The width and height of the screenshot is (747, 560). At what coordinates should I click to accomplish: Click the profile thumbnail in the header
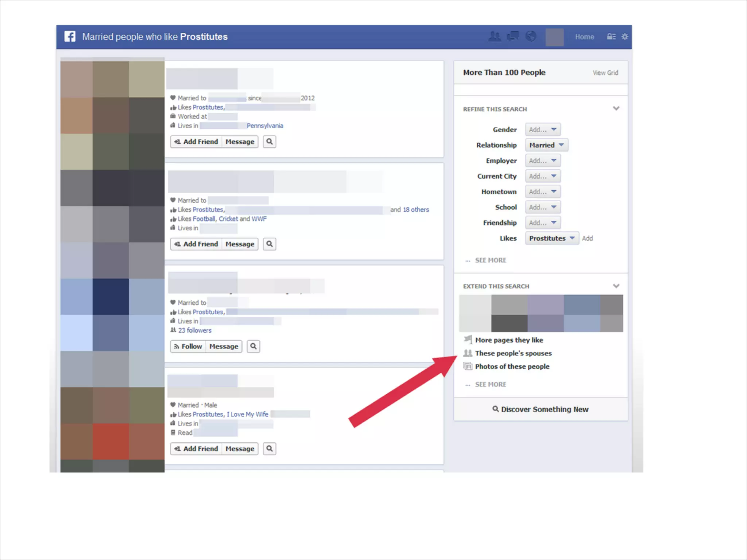554,37
